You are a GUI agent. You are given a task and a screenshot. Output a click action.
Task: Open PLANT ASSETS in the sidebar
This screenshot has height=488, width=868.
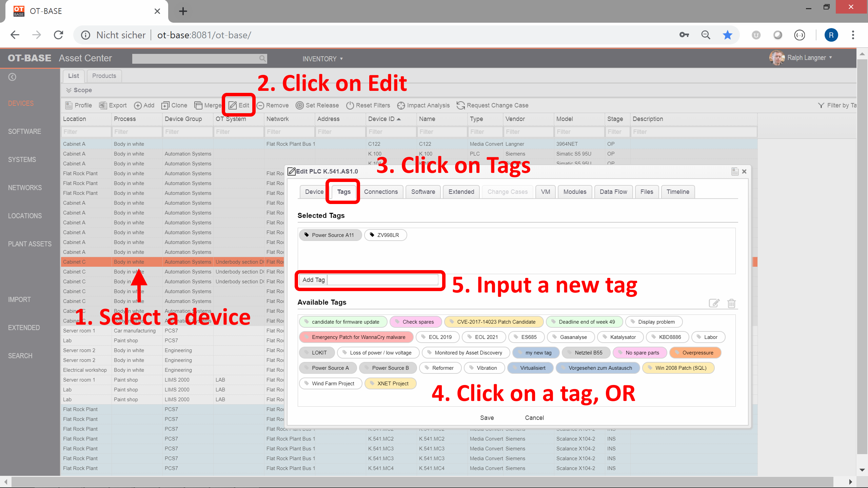[x=30, y=244]
